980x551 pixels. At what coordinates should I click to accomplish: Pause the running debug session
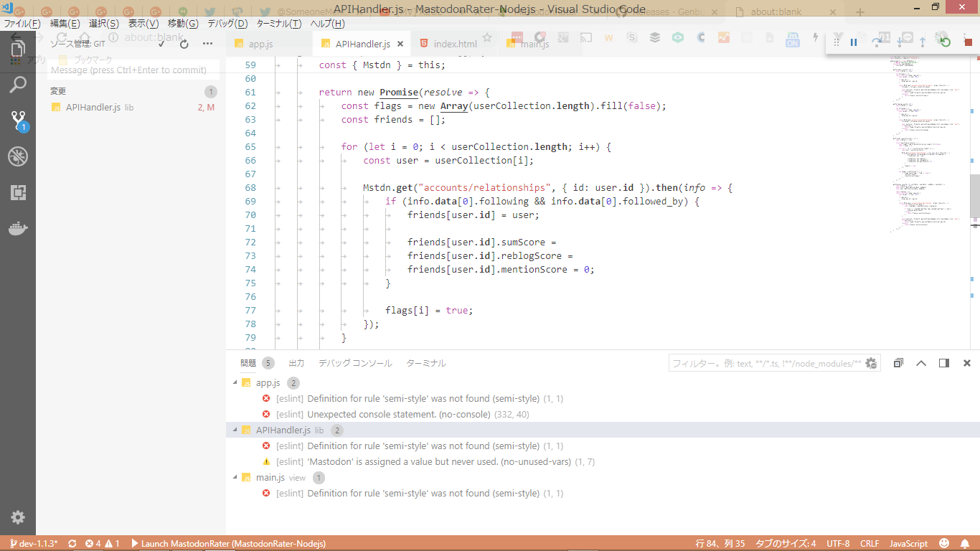(x=854, y=42)
